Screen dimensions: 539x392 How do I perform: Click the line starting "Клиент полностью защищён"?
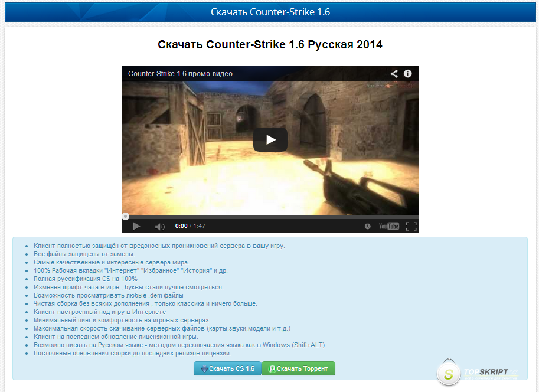pyautogui.click(x=159, y=246)
